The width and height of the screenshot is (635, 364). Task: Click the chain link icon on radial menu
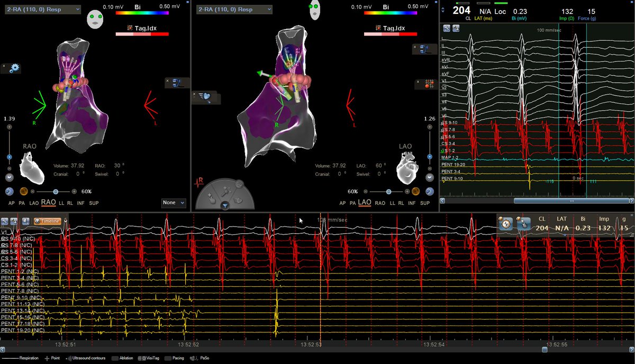(239, 184)
